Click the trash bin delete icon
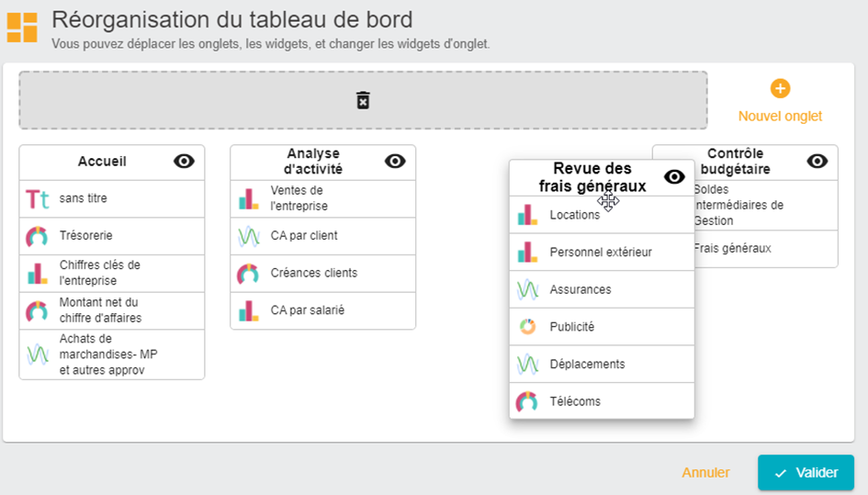This screenshot has height=495, width=868. 363,100
